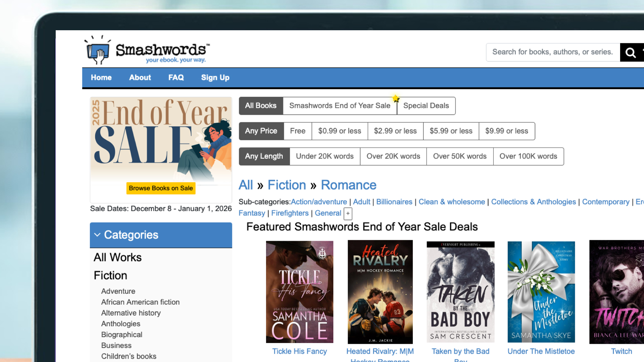Click Fiction in the breadcrumb trail

287,185
